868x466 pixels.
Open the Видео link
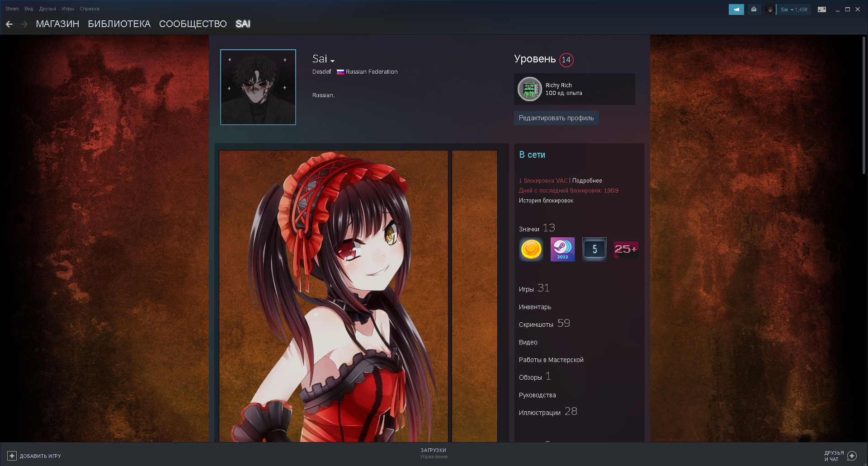pos(528,342)
